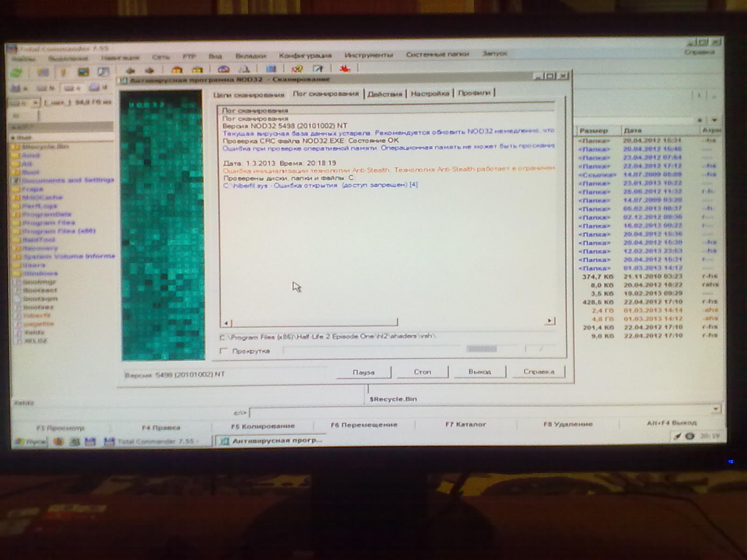Select drive a in the drive bar
Image resolution: width=747 pixels, height=560 pixels.
click(x=19, y=88)
